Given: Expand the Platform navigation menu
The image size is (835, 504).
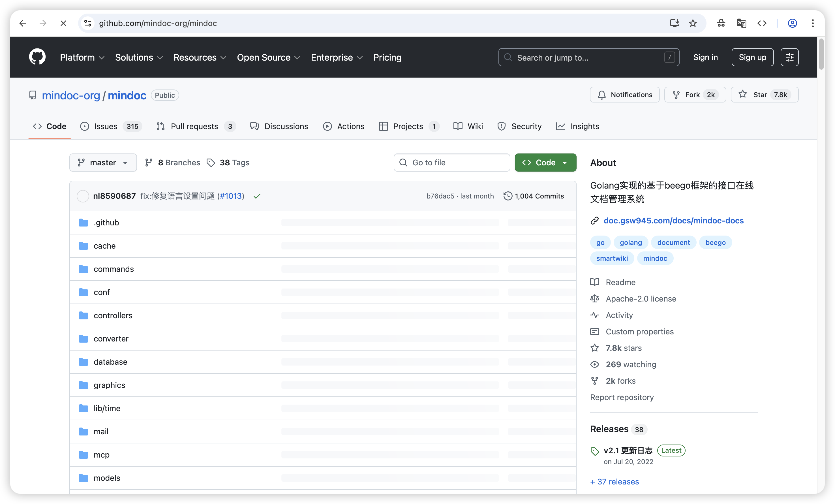Looking at the screenshot, I should [82, 57].
